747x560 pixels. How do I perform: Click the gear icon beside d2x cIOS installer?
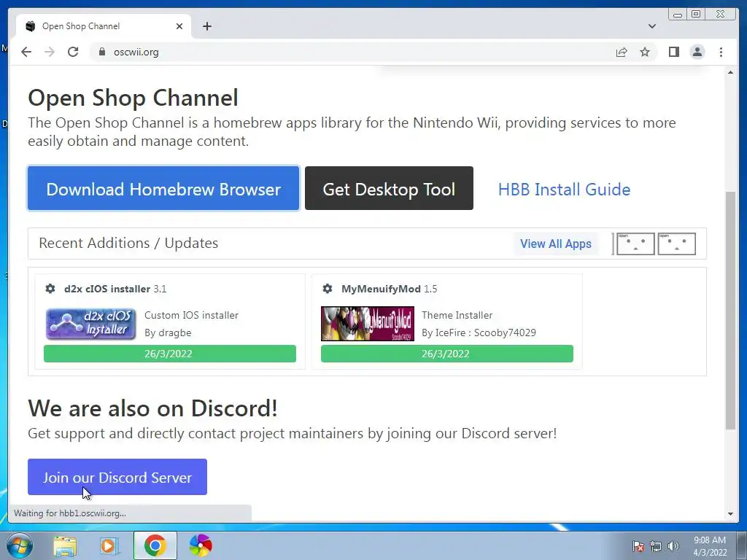tap(50, 289)
